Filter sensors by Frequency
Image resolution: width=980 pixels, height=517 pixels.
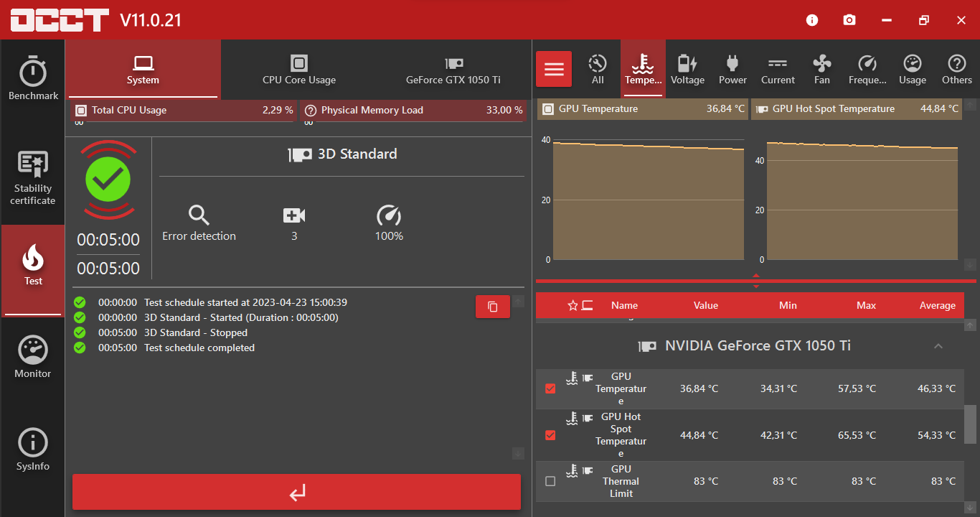click(x=867, y=69)
